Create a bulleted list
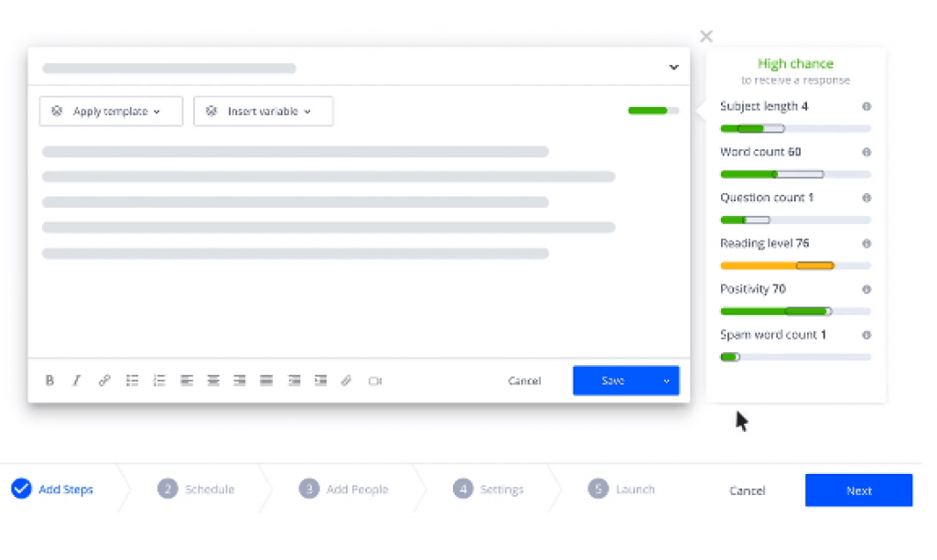The image size is (937, 560). tap(132, 381)
